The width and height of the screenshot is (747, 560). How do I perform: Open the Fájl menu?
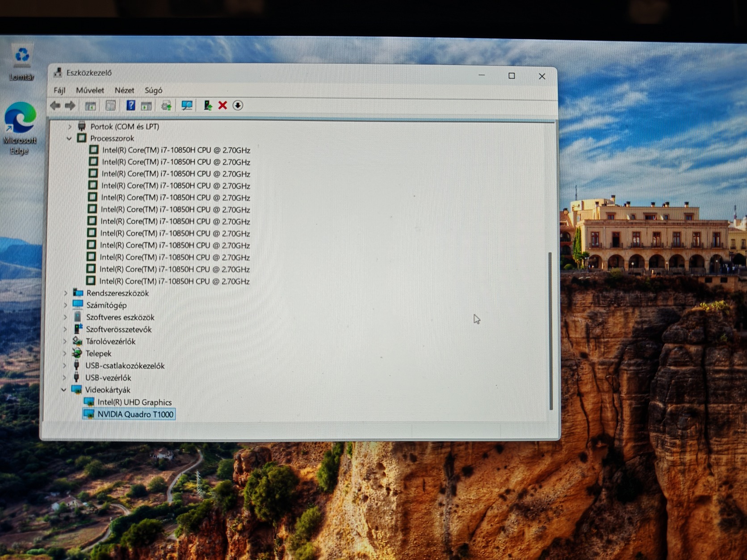[59, 90]
